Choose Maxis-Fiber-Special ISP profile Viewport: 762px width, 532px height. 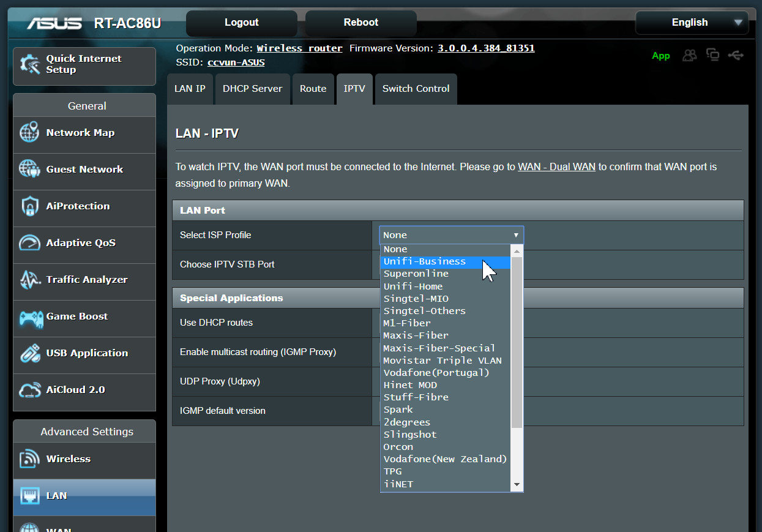click(x=446, y=348)
